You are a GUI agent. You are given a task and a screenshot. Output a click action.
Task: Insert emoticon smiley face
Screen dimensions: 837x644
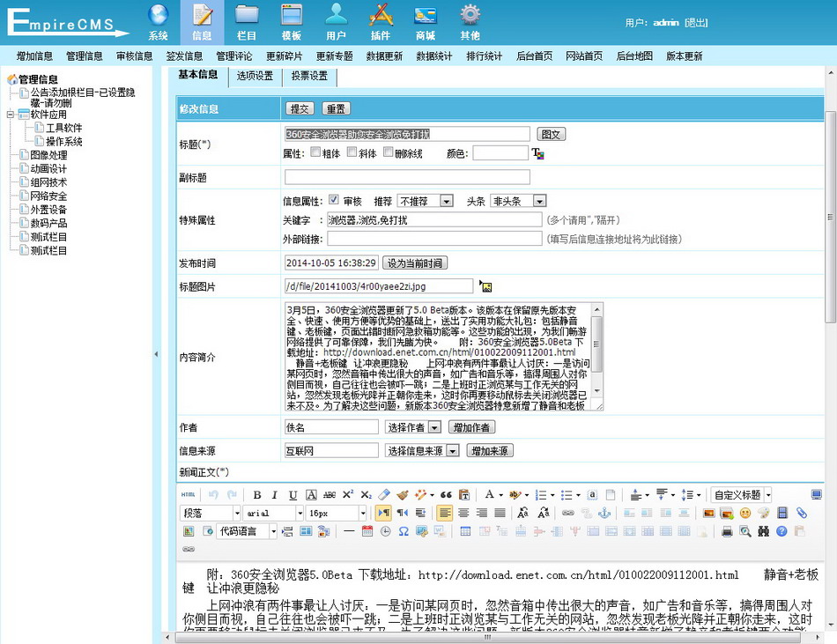coord(745,513)
